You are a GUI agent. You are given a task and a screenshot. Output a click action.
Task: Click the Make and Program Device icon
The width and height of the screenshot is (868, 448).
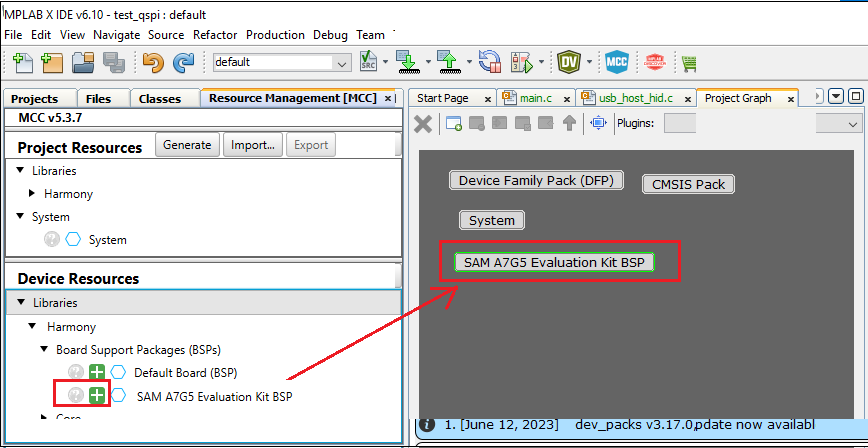pos(408,61)
